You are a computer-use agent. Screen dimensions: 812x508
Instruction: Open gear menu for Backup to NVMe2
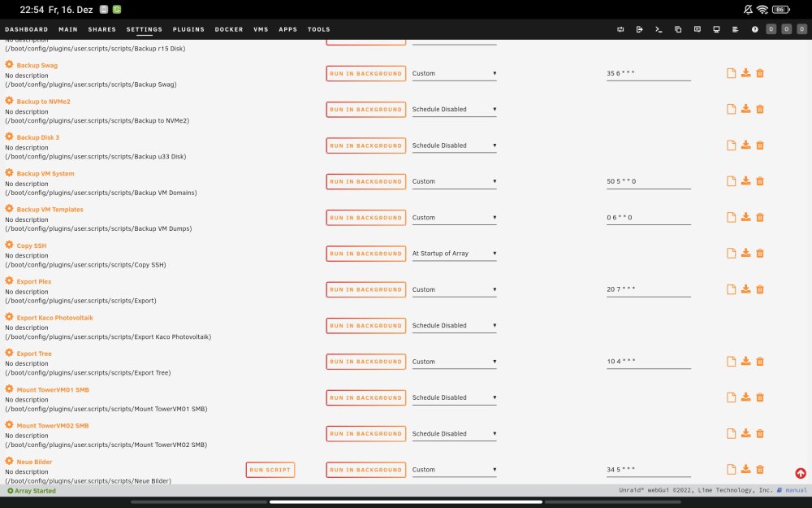click(x=9, y=101)
